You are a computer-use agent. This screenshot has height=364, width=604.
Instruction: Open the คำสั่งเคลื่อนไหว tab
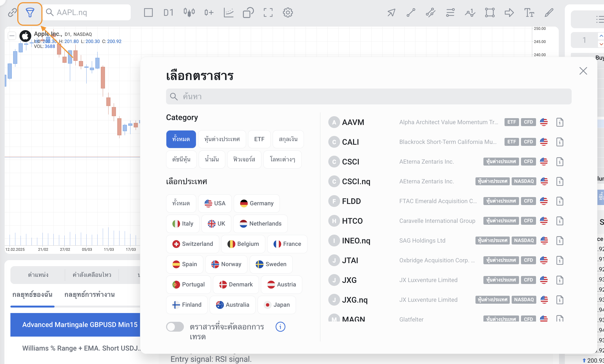click(x=92, y=275)
